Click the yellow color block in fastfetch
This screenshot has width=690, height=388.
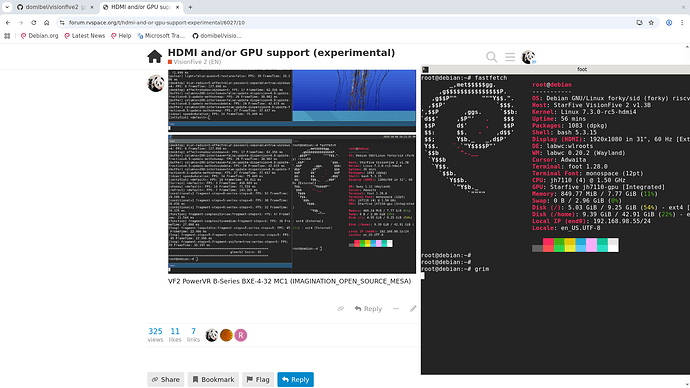click(570, 245)
